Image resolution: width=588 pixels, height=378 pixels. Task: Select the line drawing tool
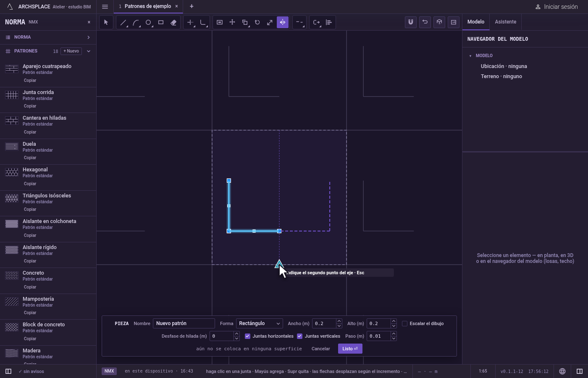pos(123,22)
